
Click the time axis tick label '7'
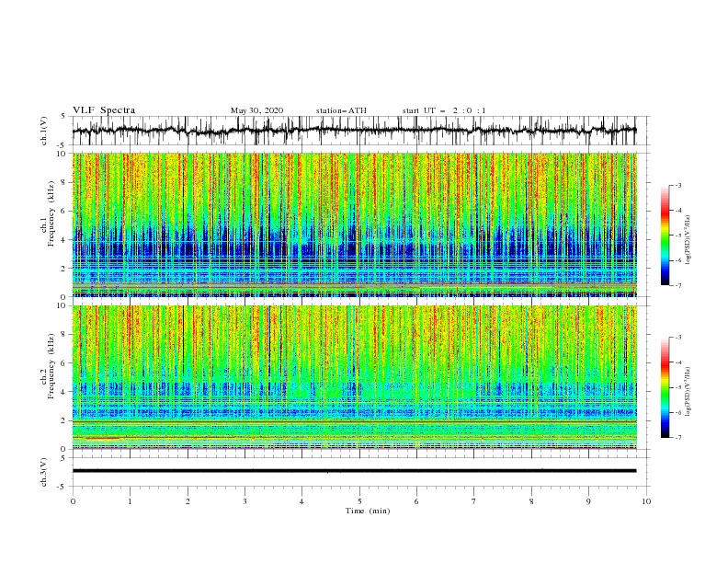coord(474,501)
